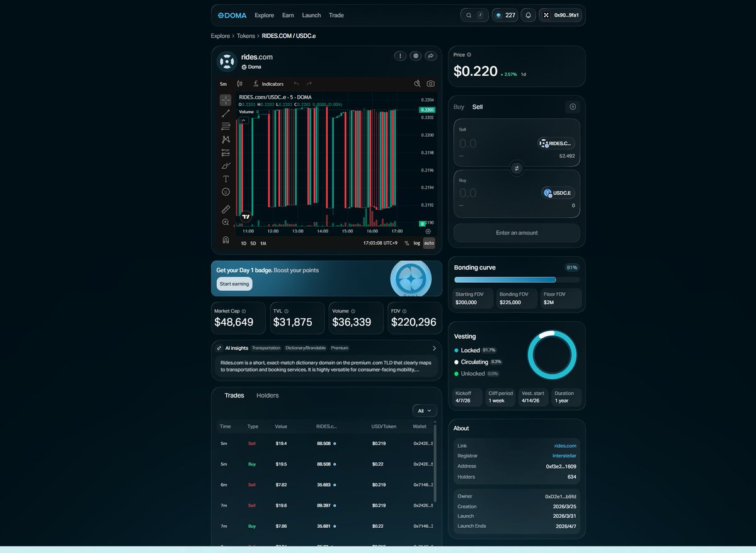Open the Interstellar registrar link
Viewport: 756px width, 553px height.
(564, 456)
